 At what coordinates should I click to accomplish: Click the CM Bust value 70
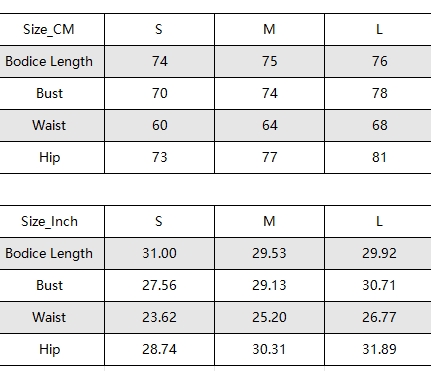(159, 93)
